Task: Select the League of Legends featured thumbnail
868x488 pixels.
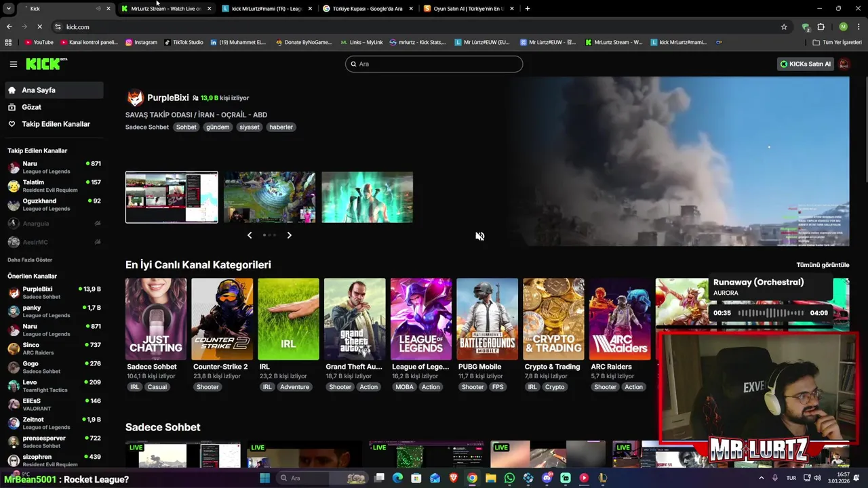Action: coord(269,197)
